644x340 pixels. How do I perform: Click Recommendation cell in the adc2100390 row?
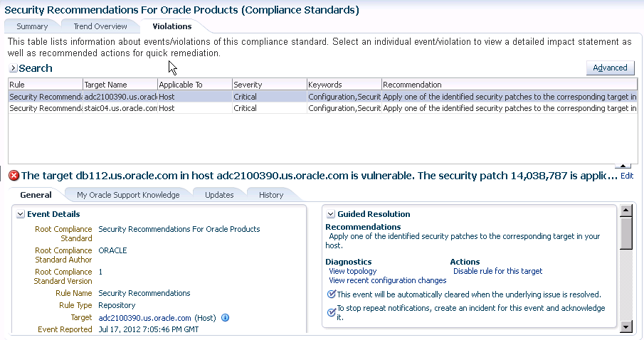tap(510, 97)
